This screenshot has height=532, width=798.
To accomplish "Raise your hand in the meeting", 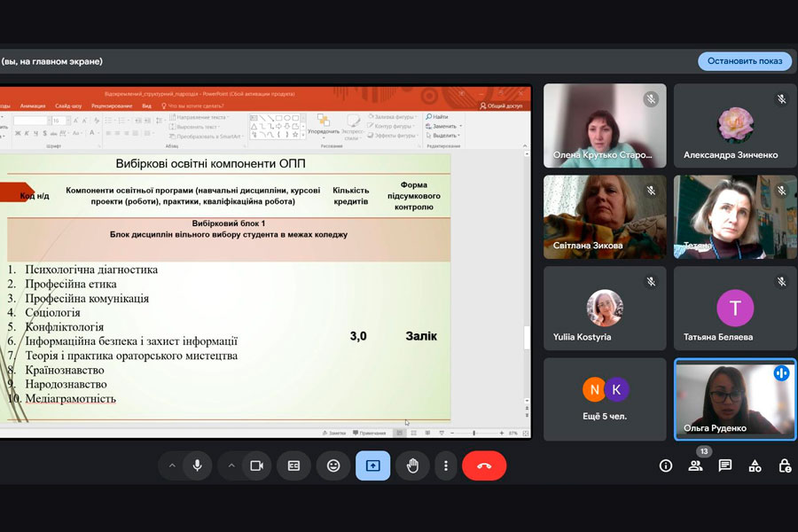I will click(412, 465).
